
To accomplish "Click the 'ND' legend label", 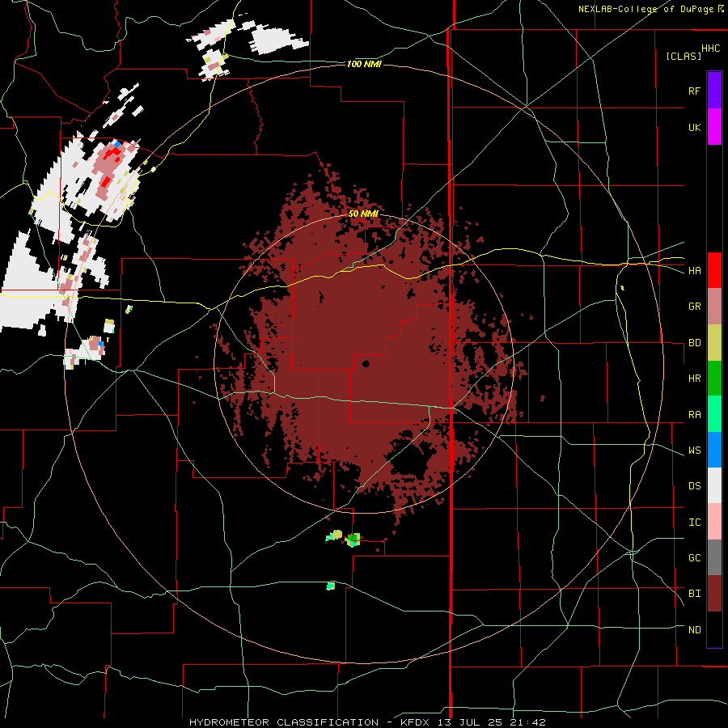I will (x=694, y=630).
